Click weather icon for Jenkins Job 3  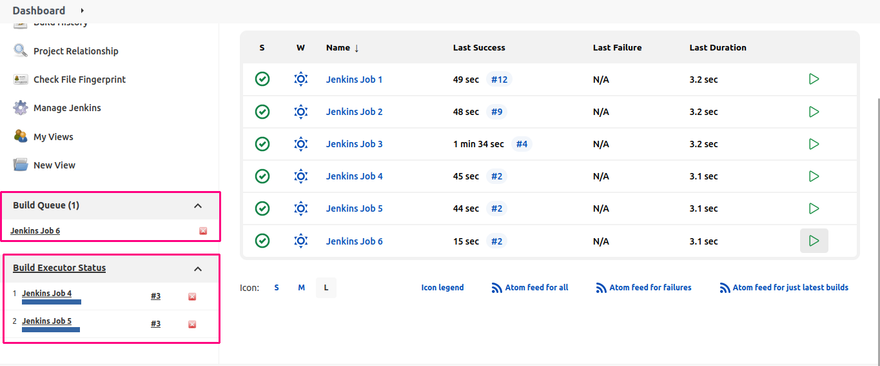(301, 144)
